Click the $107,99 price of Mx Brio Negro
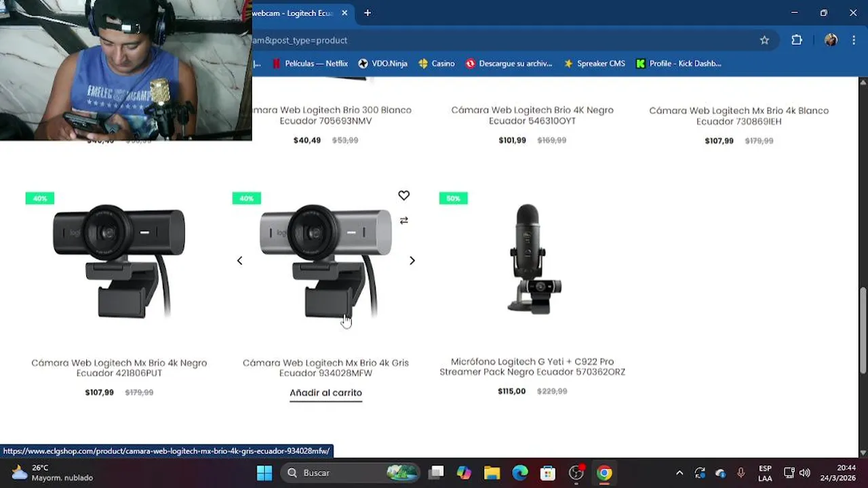Viewport: 868px width, 488px height. (x=99, y=392)
